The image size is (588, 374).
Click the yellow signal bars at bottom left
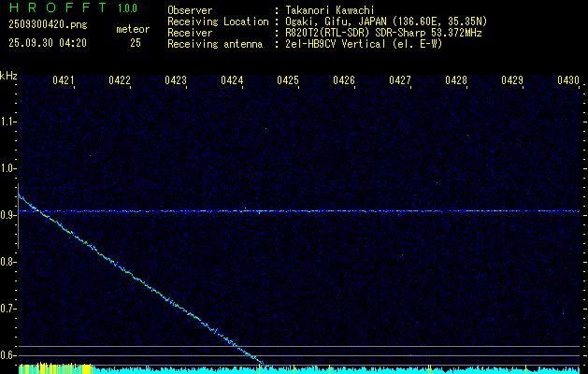[x=55, y=368]
